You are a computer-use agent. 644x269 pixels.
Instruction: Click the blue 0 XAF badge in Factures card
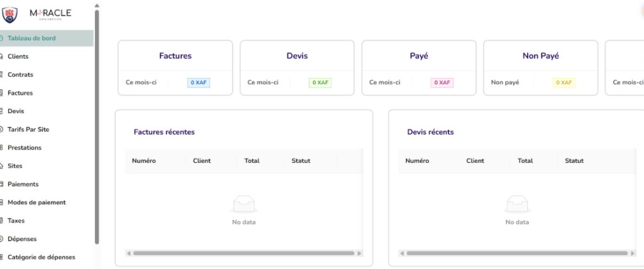[199, 82]
